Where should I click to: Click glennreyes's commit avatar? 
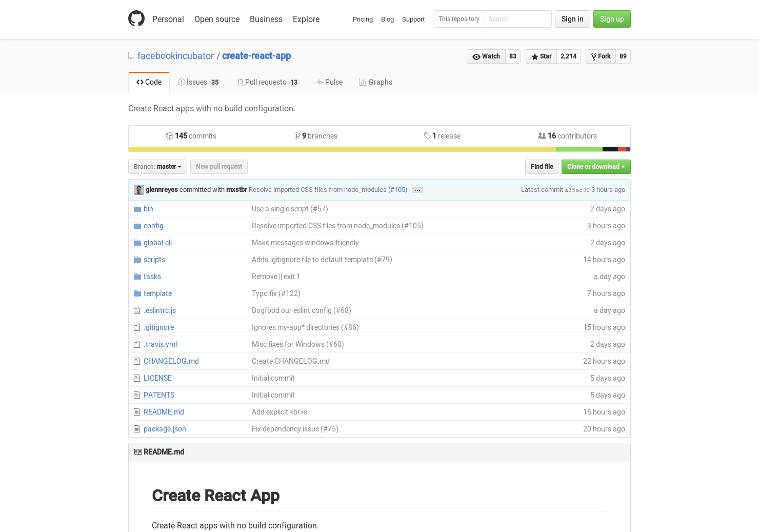138,190
